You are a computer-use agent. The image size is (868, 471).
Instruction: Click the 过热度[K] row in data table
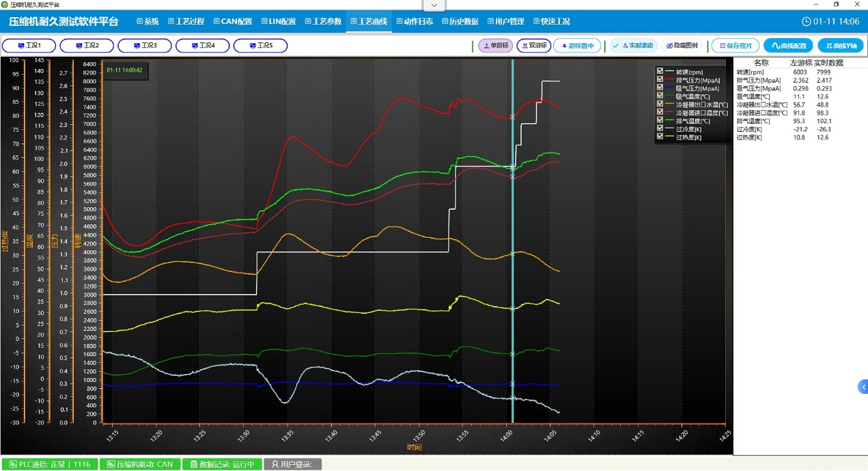coord(799,137)
